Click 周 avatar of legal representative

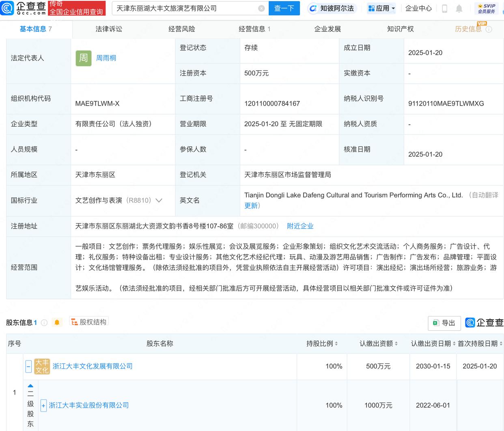[83, 58]
